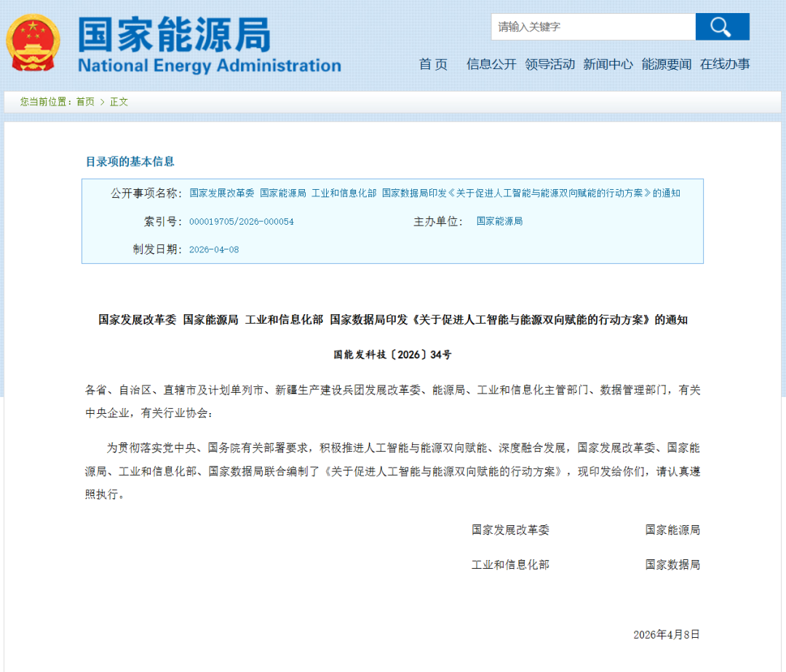
Task: Click the 制发日期 field label
Action: point(157,249)
